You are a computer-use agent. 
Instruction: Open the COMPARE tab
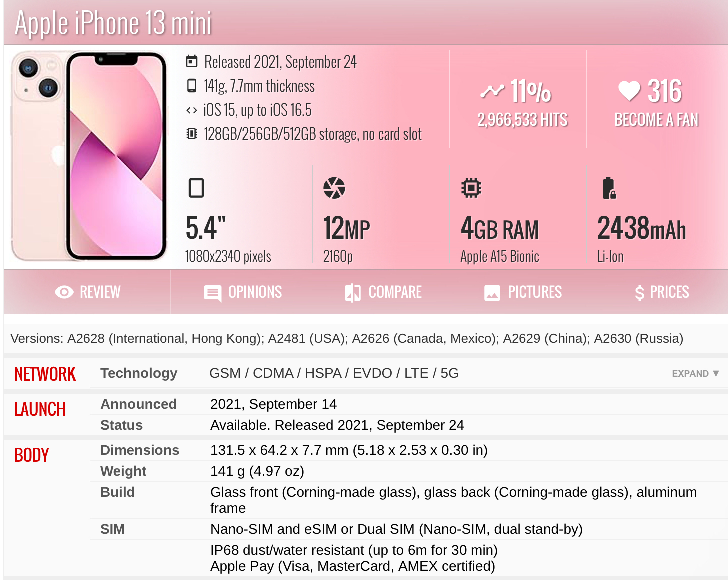383,292
